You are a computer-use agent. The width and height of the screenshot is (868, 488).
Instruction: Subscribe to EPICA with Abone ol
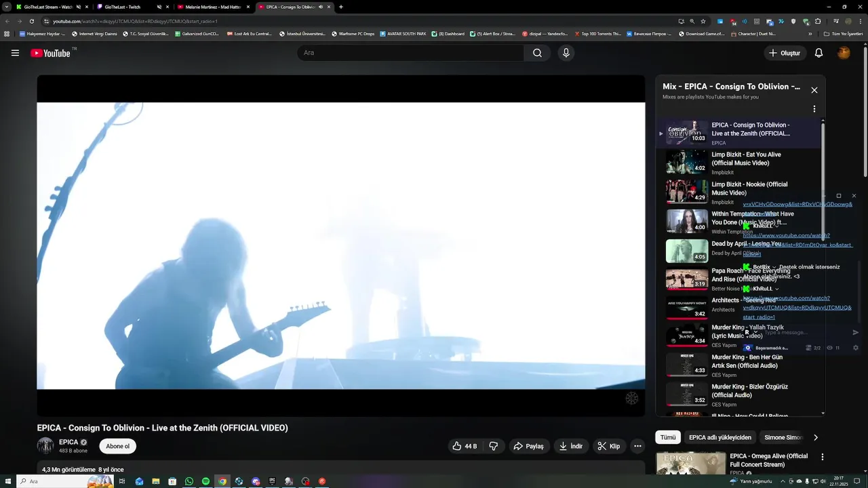point(117,446)
